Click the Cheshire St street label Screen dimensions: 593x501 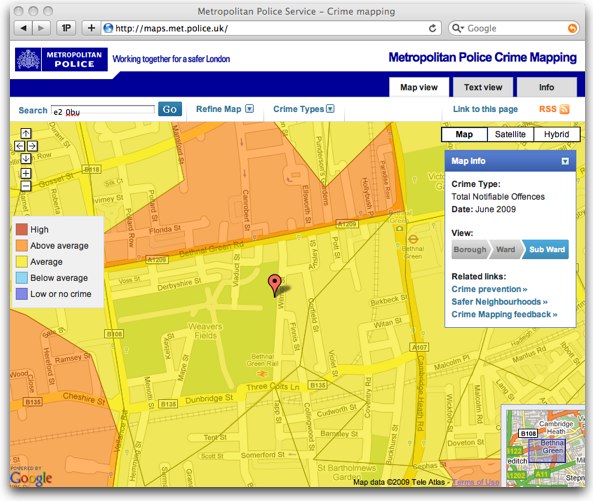84,399
